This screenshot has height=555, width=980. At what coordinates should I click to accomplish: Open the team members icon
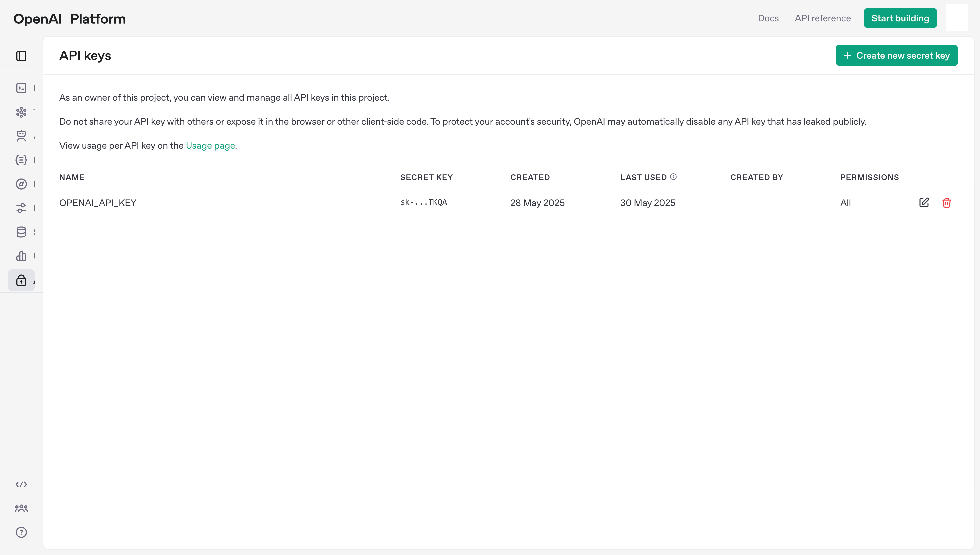pyautogui.click(x=21, y=508)
